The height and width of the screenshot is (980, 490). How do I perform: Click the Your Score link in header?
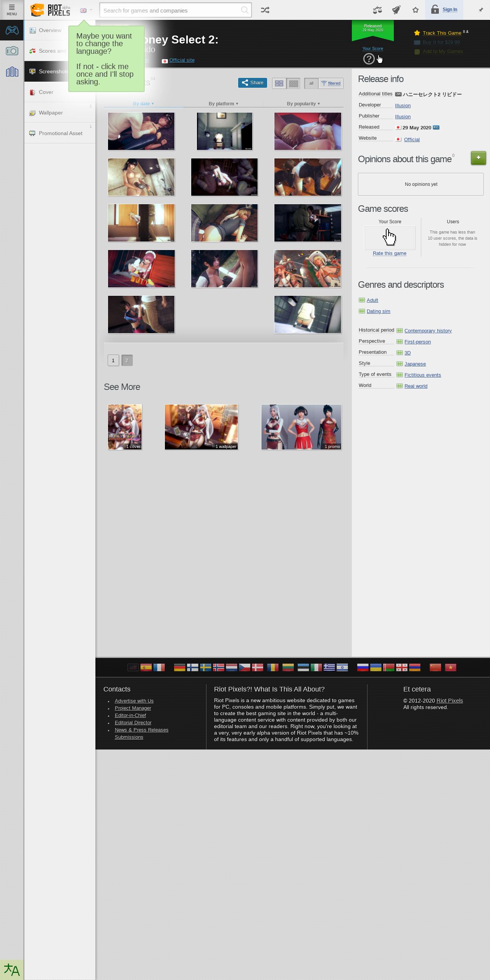pos(372,48)
